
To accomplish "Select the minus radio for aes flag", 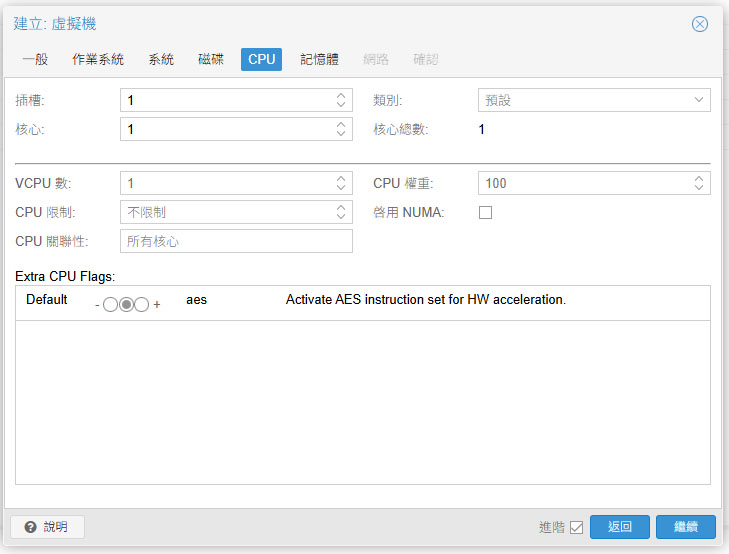I will (110, 304).
